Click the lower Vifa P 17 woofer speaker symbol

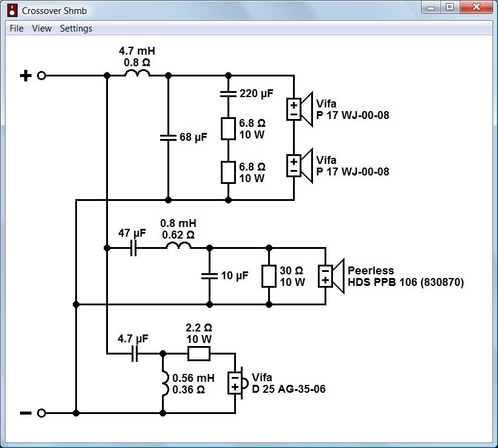[x=300, y=166]
